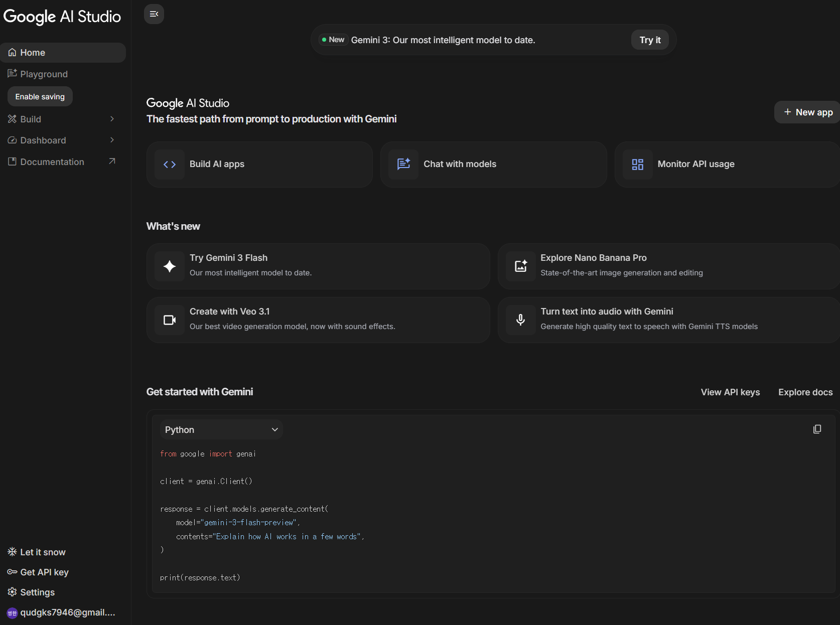
Task: Open Documentation external link arrow
Action: click(112, 161)
